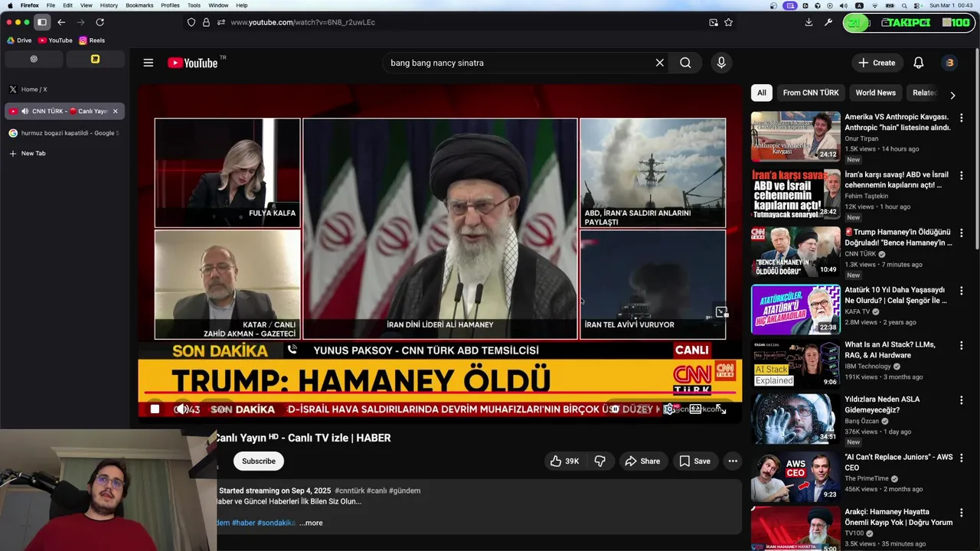This screenshot has width=980, height=551.
Task: Clear the search box text
Action: [x=659, y=63]
